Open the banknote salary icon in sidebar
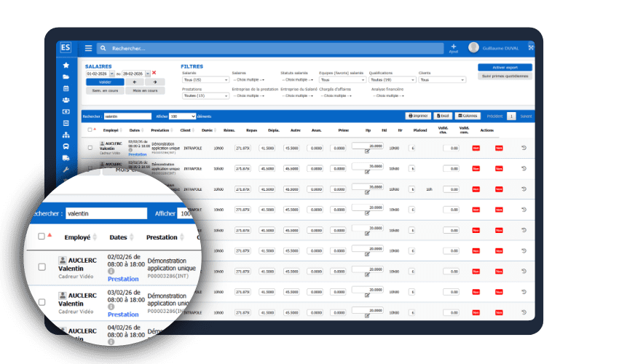The height and width of the screenshot is (364, 619). tap(66, 111)
